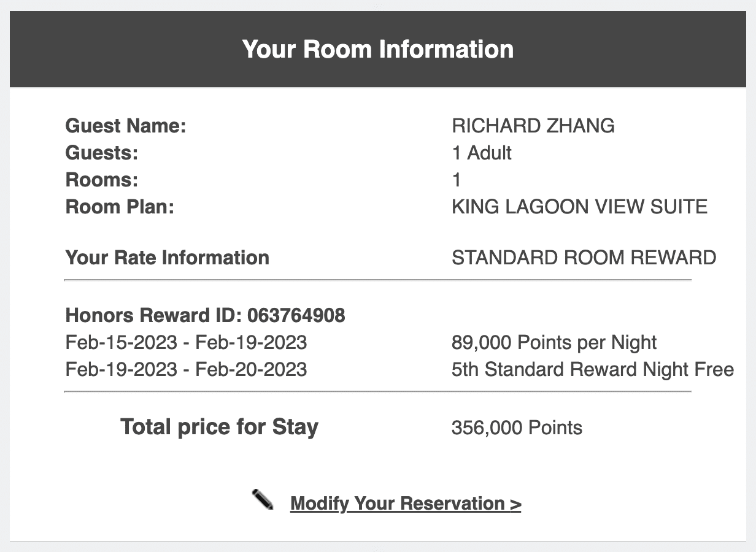
Task: Select the 5th Standard Reward Night Free text
Action: [592, 369]
